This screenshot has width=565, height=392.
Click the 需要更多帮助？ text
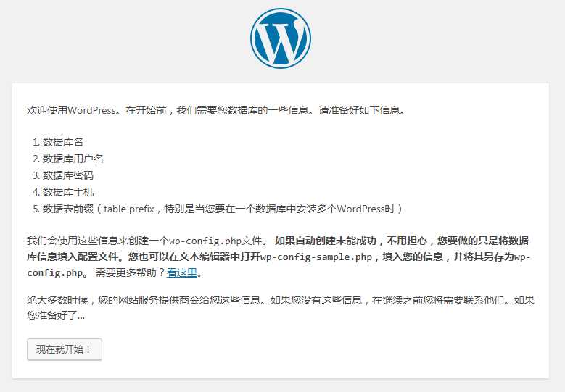(131, 272)
